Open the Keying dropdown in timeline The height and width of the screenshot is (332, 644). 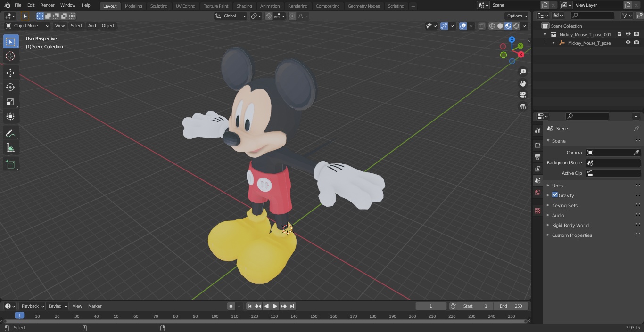coord(58,306)
